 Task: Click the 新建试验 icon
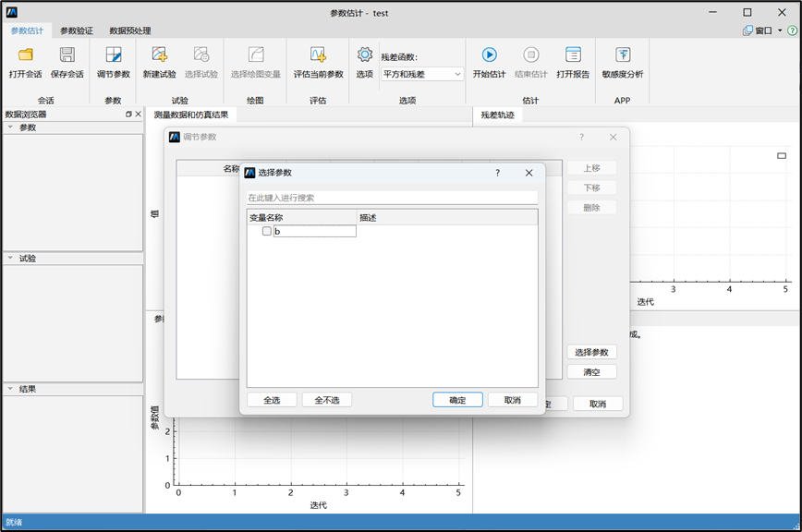(x=160, y=54)
